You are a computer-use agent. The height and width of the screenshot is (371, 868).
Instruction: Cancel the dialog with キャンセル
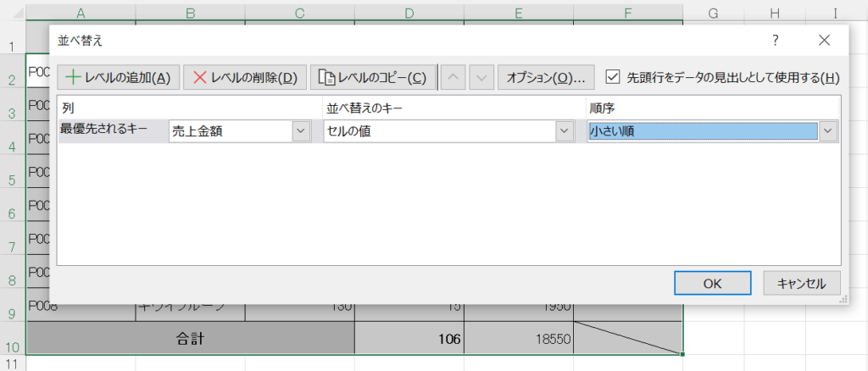click(801, 283)
